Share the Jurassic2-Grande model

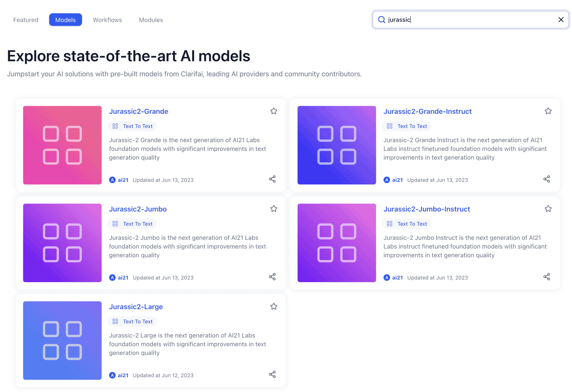(272, 179)
